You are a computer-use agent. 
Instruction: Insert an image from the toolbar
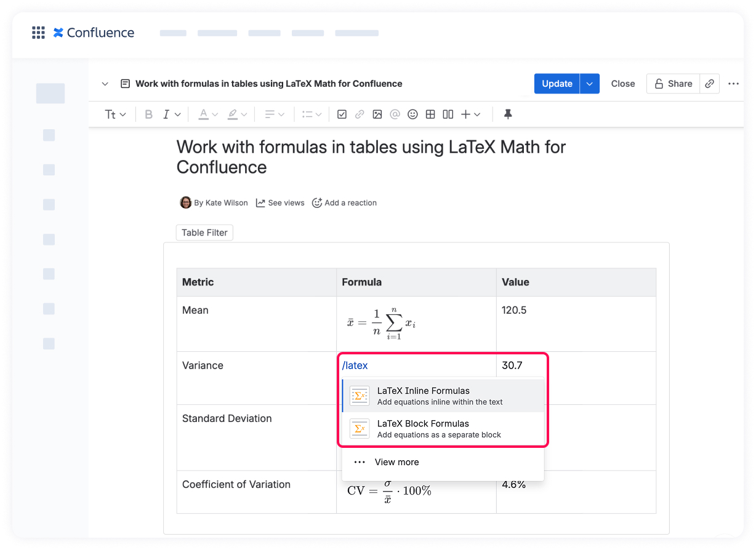377,114
